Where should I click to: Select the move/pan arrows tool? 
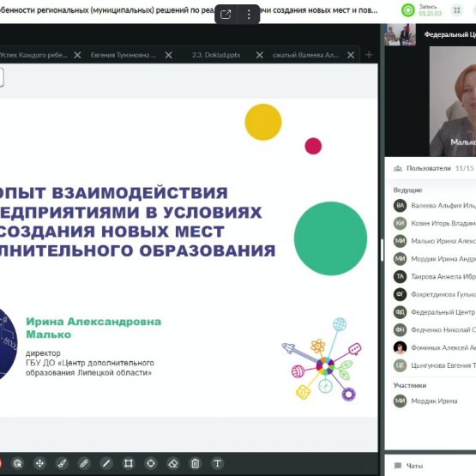(x=39, y=463)
